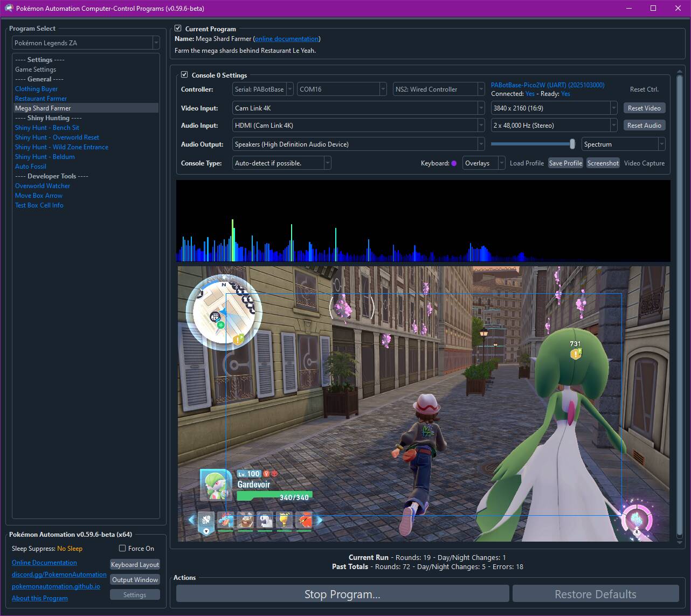The height and width of the screenshot is (616, 691).
Task: Enable the Force On sleep checkbox
Action: (x=123, y=549)
